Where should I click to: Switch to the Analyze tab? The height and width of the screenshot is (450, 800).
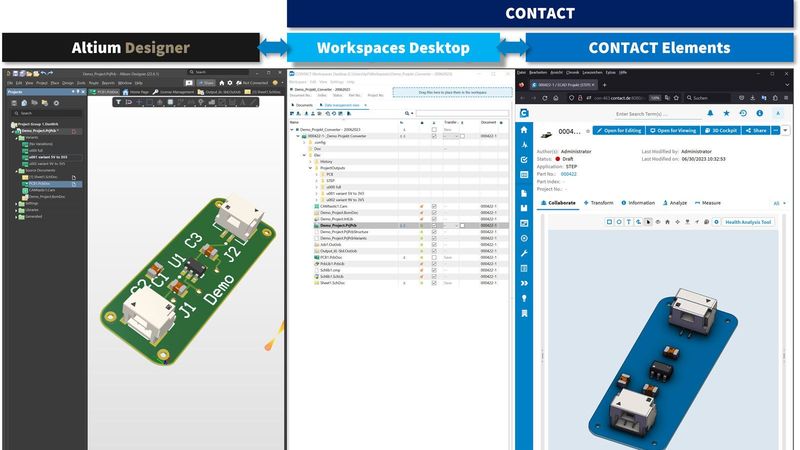[x=674, y=203]
